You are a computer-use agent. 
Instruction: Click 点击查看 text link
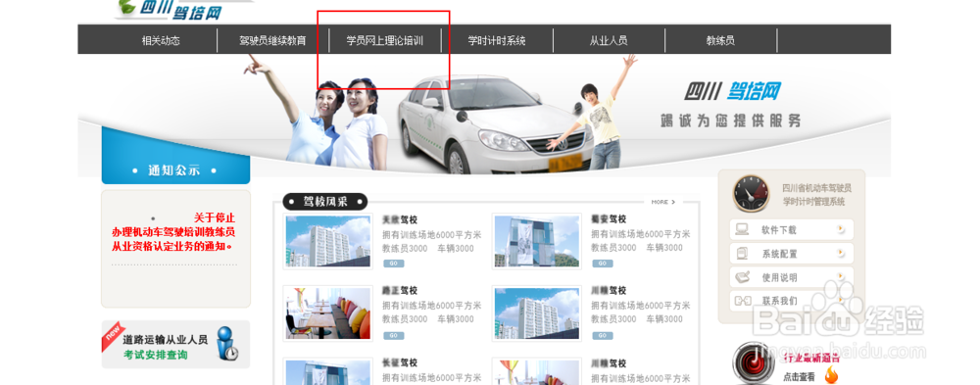click(799, 377)
